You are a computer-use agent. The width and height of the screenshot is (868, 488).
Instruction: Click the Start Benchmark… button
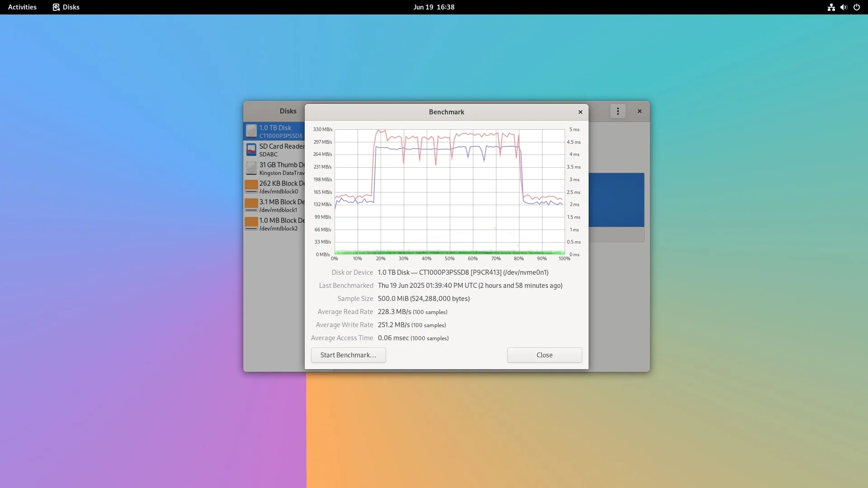(348, 355)
